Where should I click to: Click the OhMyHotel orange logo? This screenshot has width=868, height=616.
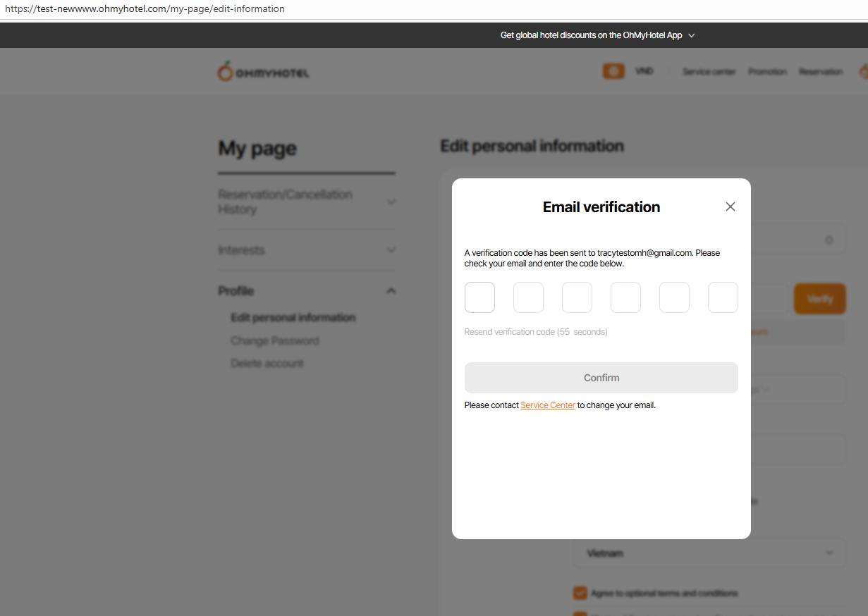point(225,71)
